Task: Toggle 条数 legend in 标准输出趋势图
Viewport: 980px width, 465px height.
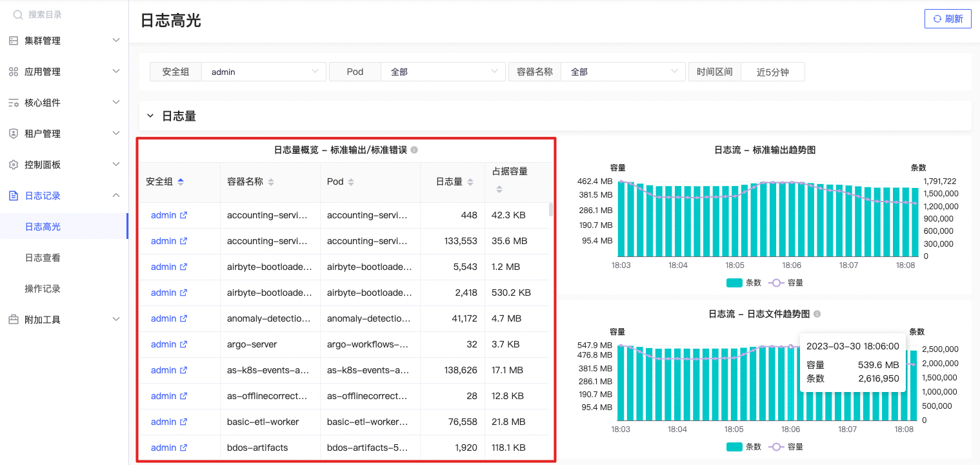Action: [743, 283]
